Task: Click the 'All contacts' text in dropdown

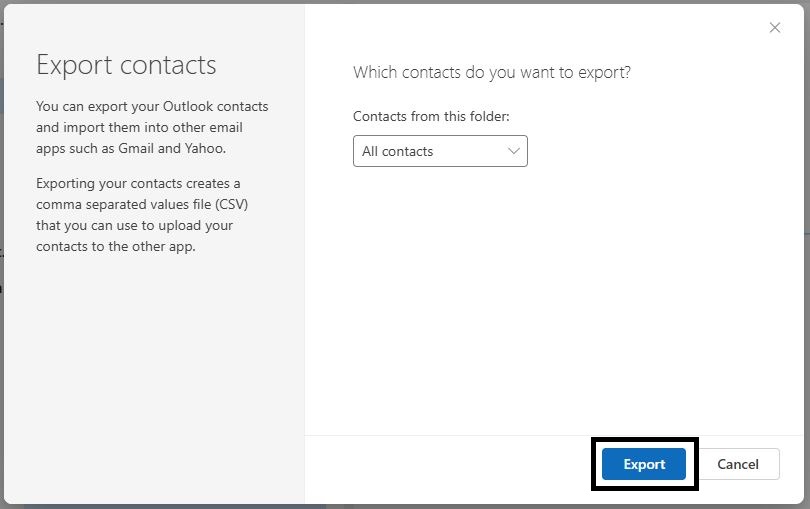Action: 397,151
